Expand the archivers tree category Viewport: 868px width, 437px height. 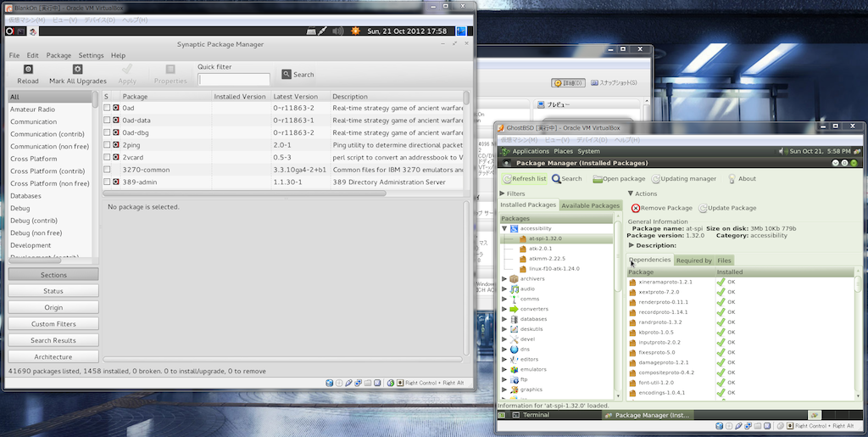click(504, 278)
